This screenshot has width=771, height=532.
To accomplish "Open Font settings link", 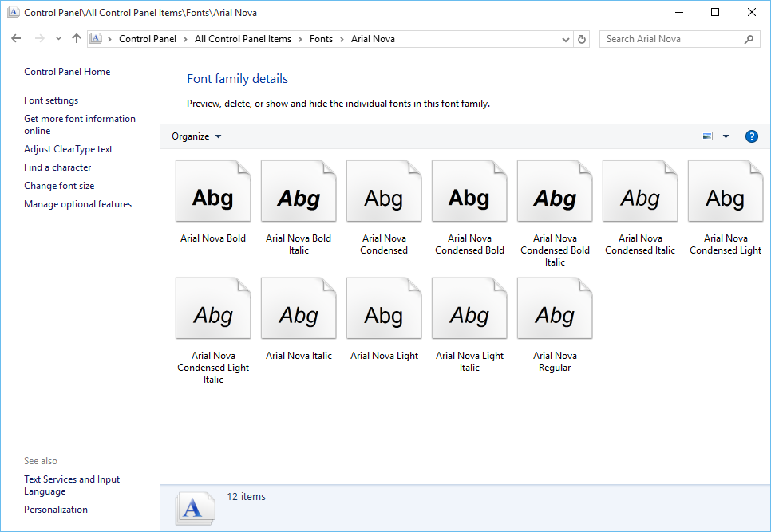I will [x=51, y=100].
